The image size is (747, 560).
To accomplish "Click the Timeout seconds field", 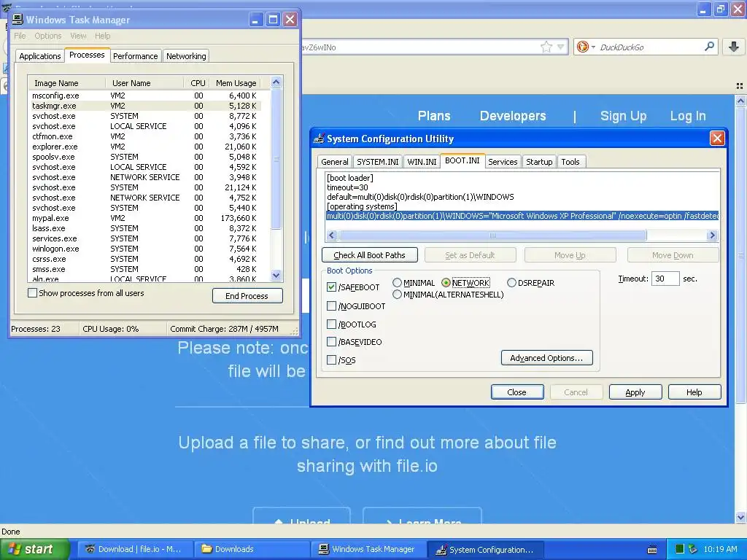I will pos(665,279).
